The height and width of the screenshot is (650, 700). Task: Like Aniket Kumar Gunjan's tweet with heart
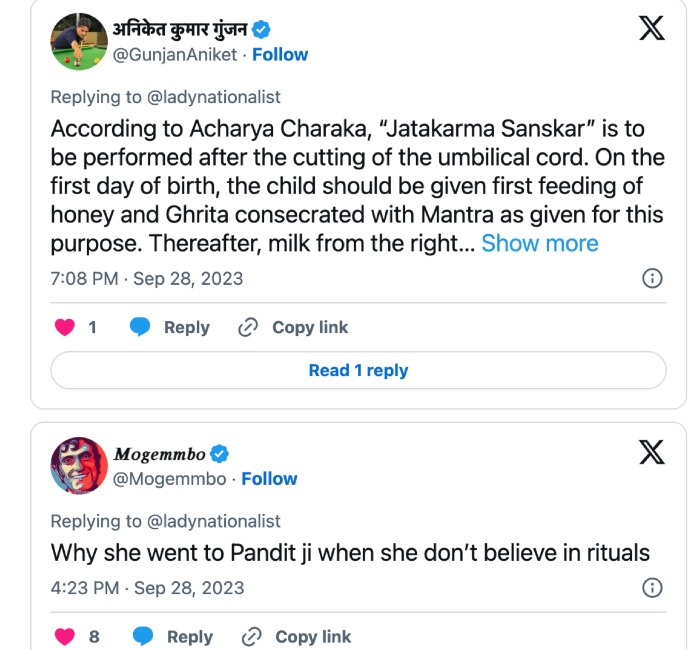coord(64,327)
